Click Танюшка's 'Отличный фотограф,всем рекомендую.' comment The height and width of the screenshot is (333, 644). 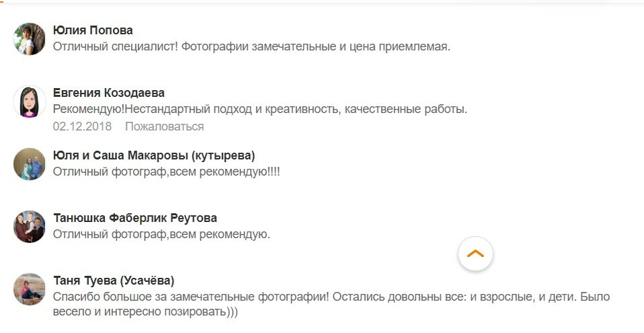point(161,234)
